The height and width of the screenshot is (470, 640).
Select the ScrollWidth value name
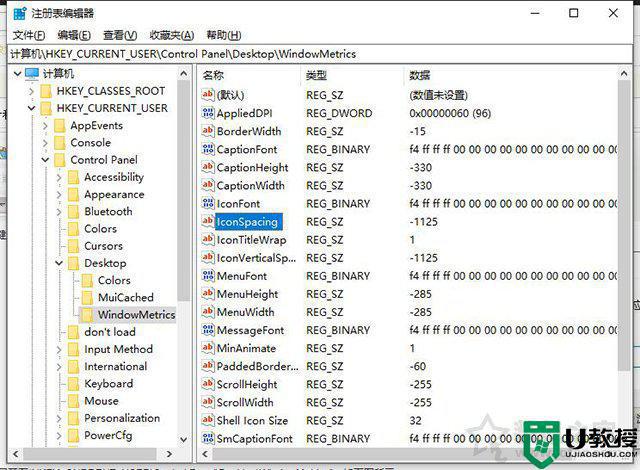[x=245, y=402]
